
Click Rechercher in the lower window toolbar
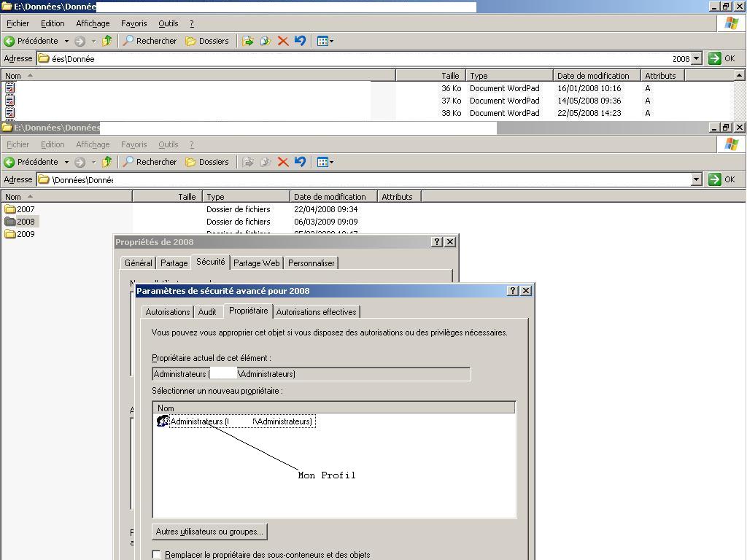[150, 162]
